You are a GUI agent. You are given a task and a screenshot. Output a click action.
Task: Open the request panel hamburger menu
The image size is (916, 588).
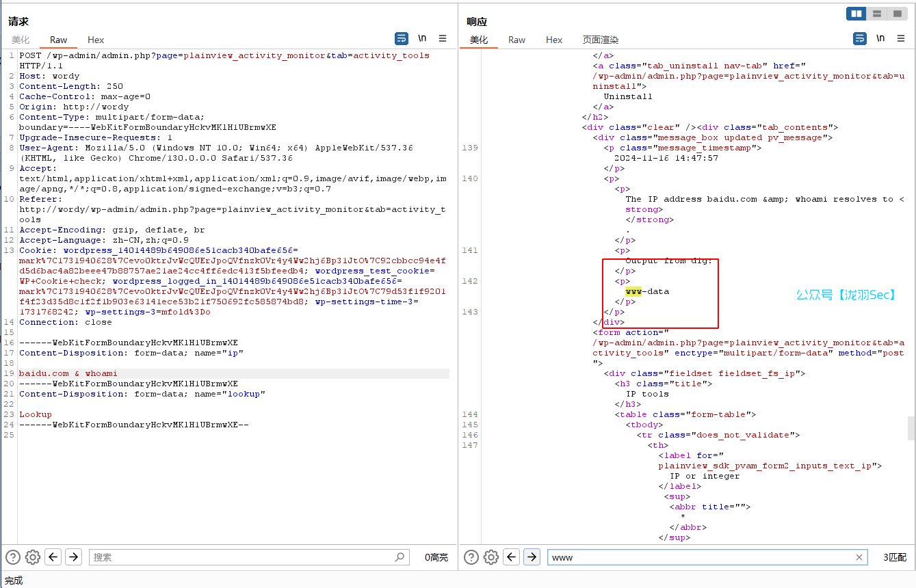(443, 38)
